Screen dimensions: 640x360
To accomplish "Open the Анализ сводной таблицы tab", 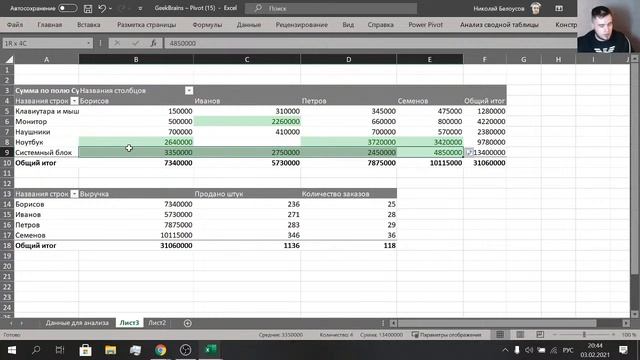I will coord(499,25).
